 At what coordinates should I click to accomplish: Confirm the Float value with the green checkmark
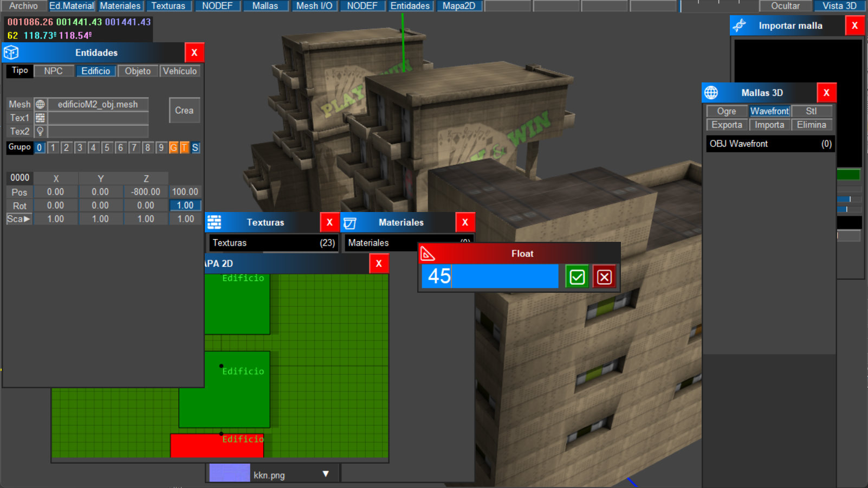[x=577, y=277]
